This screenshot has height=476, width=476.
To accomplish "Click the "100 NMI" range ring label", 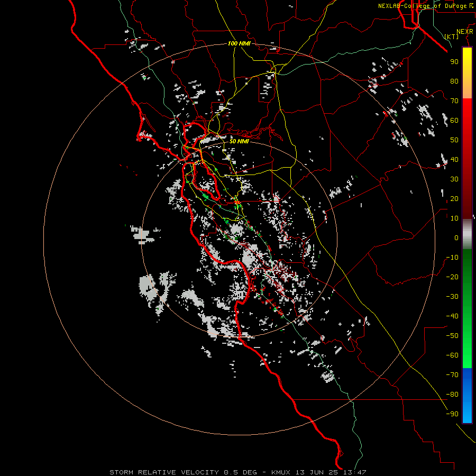I will tap(239, 43).
